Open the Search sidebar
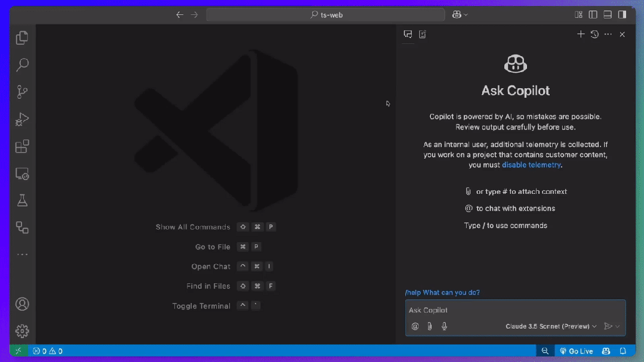 point(22,64)
